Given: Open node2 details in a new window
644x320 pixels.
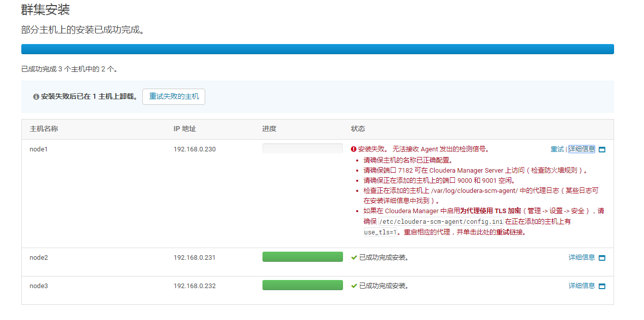Looking at the screenshot, I should [602, 258].
